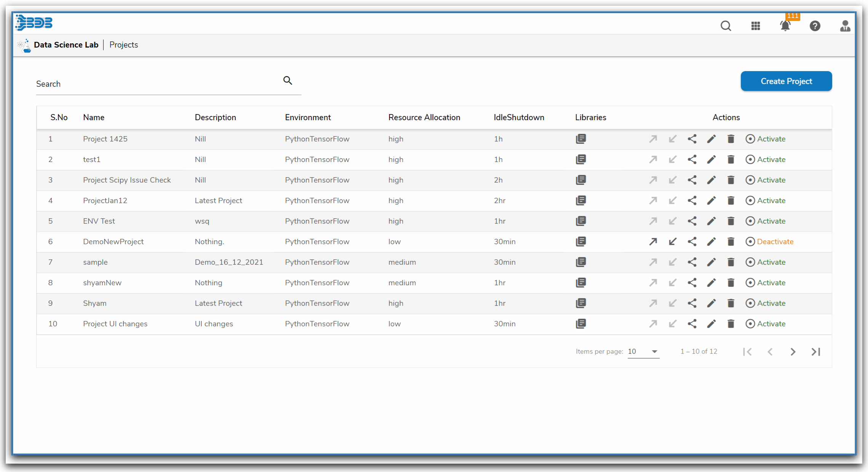Image resolution: width=868 pixels, height=472 pixels.
Task: Open the notifications bell icon
Action: pos(785,26)
